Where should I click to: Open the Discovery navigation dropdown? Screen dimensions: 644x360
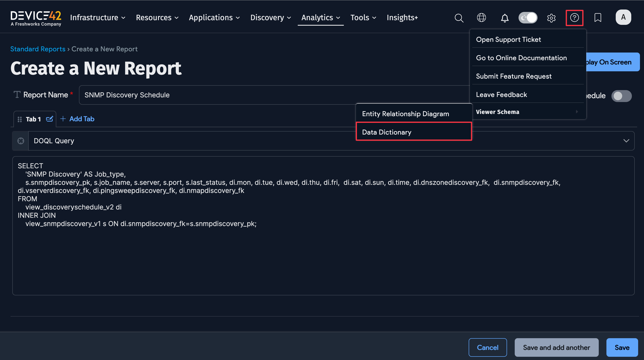pyautogui.click(x=270, y=18)
